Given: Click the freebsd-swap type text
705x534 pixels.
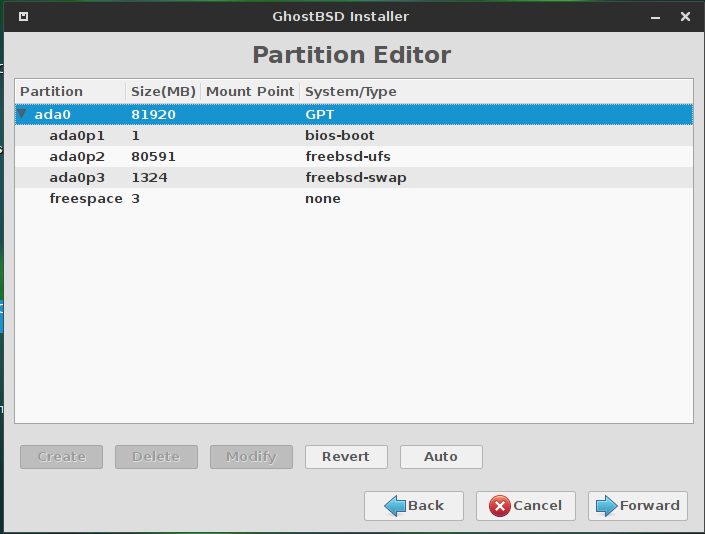Looking at the screenshot, I should click(356, 178).
